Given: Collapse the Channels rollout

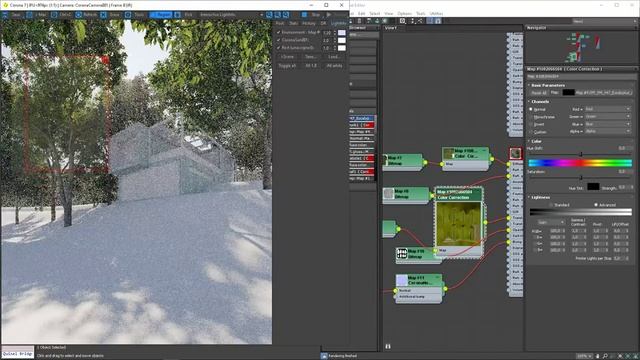Looking at the screenshot, I should coord(540,102).
